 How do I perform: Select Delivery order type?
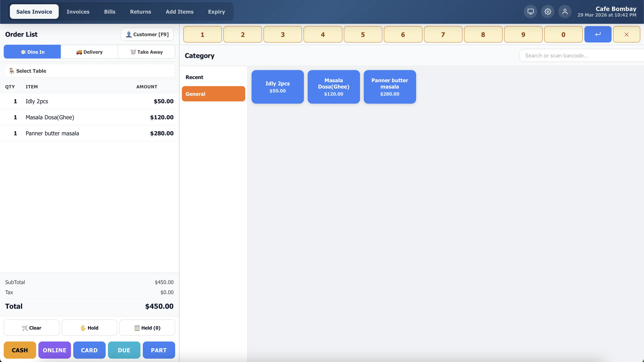[x=89, y=52]
